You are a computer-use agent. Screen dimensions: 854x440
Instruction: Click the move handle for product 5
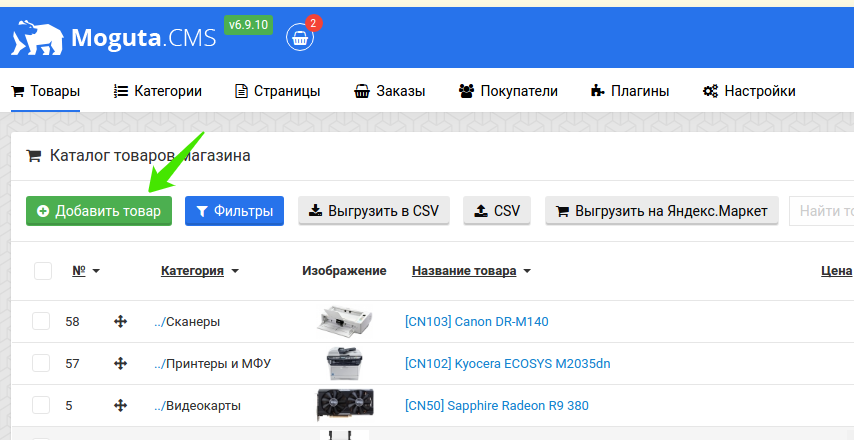[x=120, y=405]
